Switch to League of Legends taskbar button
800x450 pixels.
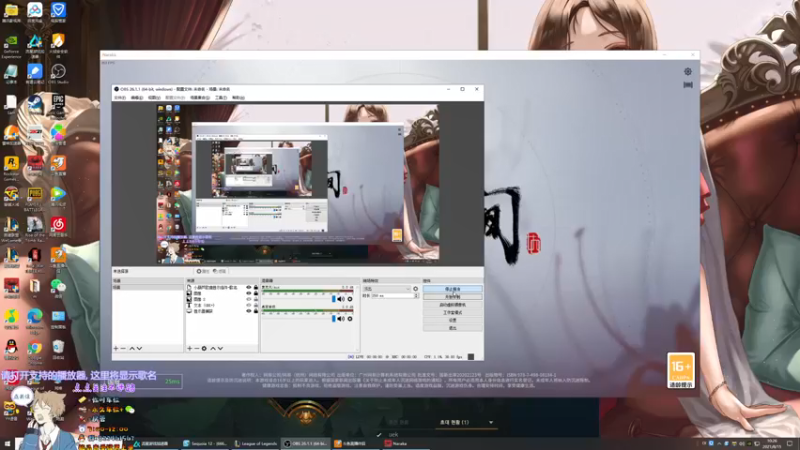click(x=256, y=443)
